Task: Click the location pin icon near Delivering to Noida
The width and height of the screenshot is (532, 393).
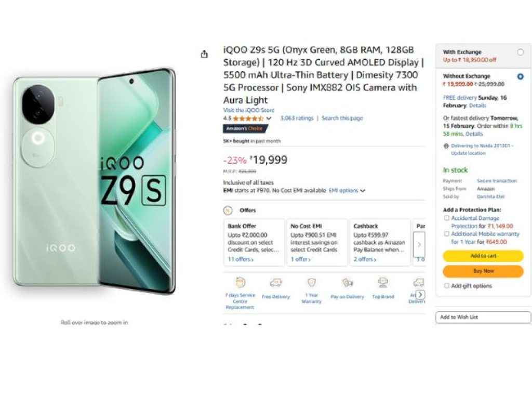Action: 445,146
